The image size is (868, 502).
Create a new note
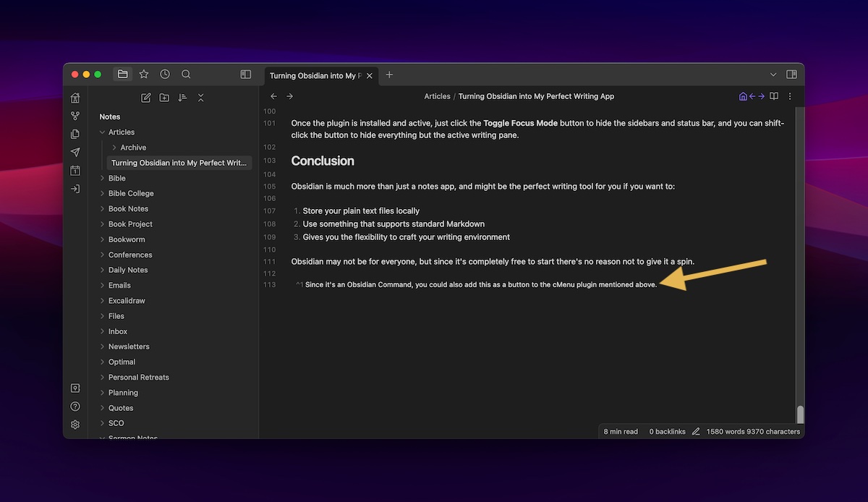(x=146, y=98)
